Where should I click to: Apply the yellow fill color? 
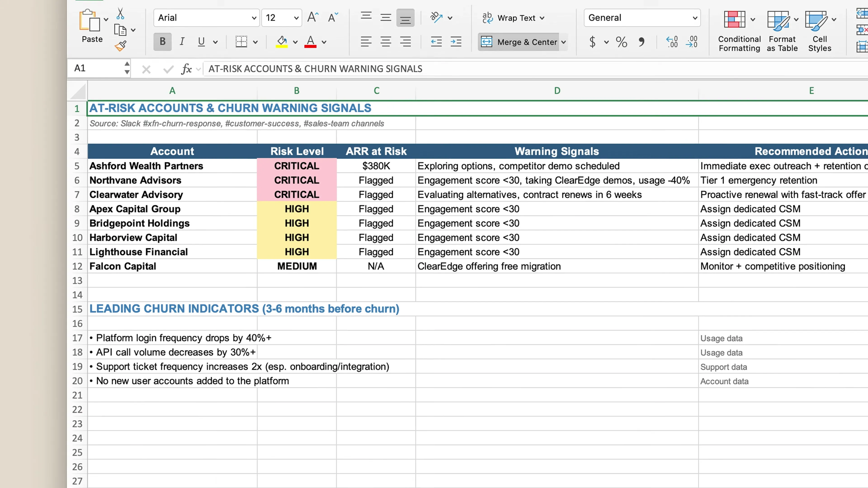click(x=282, y=42)
